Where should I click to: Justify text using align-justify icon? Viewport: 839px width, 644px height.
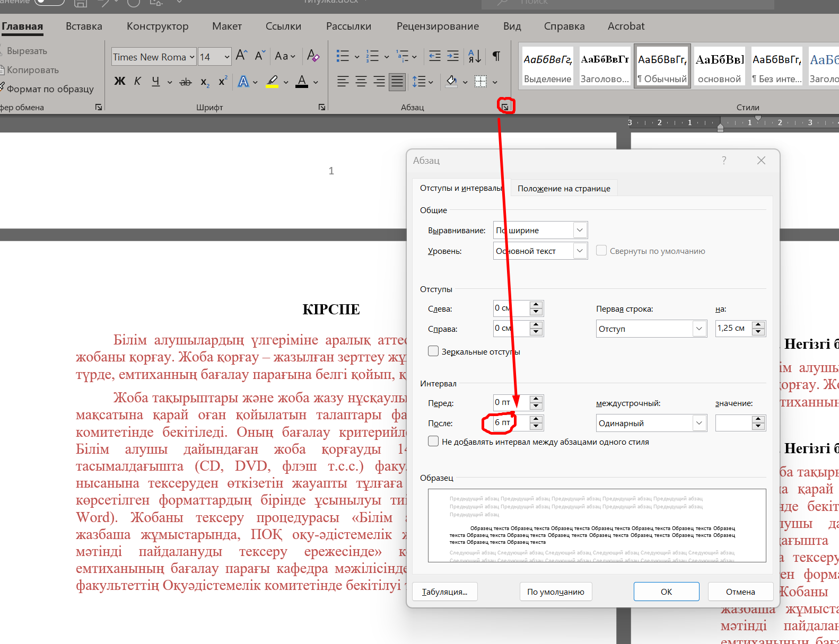coord(397,81)
